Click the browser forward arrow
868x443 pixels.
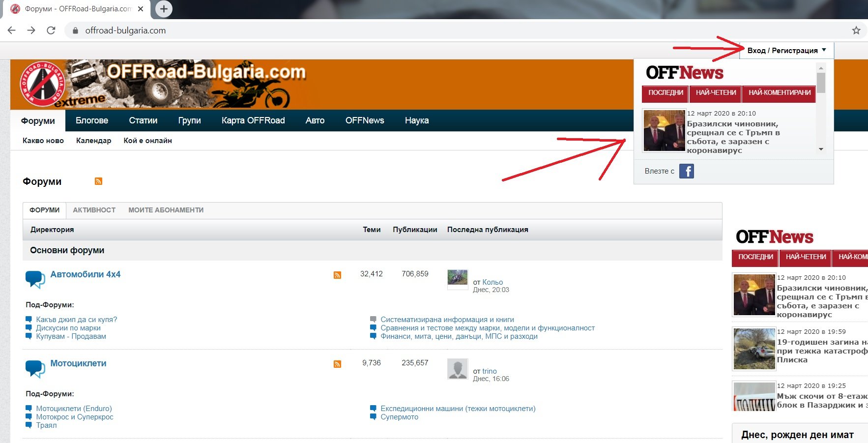(31, 30)
